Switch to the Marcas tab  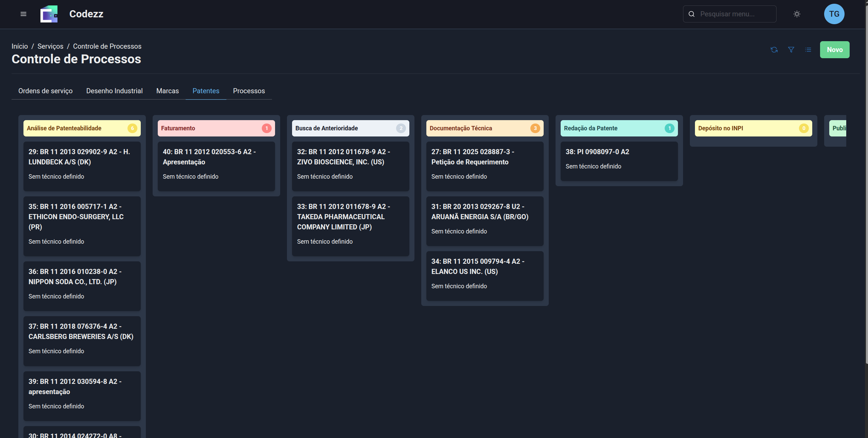[167, 91]
